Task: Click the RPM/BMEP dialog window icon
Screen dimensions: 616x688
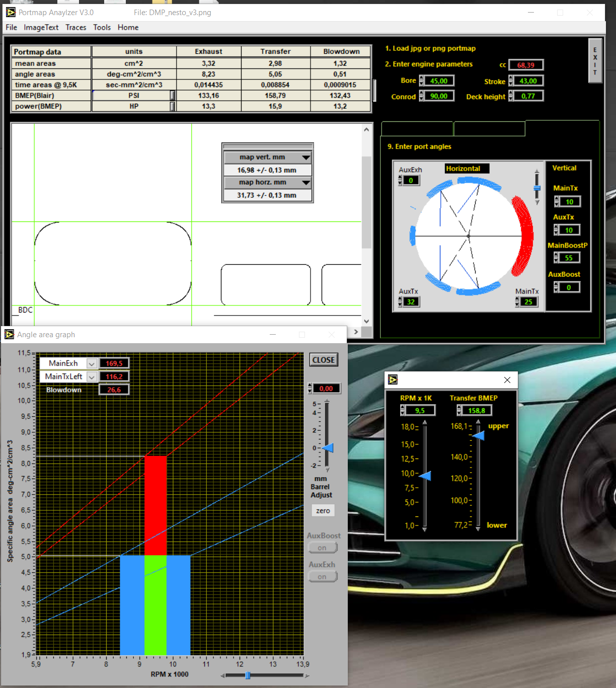Action: (393, 379)
